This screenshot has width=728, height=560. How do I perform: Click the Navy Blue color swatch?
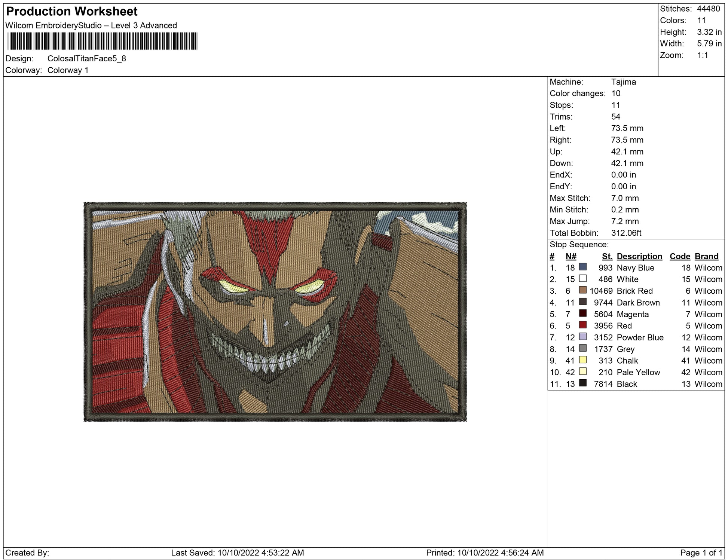pos(582,267)
